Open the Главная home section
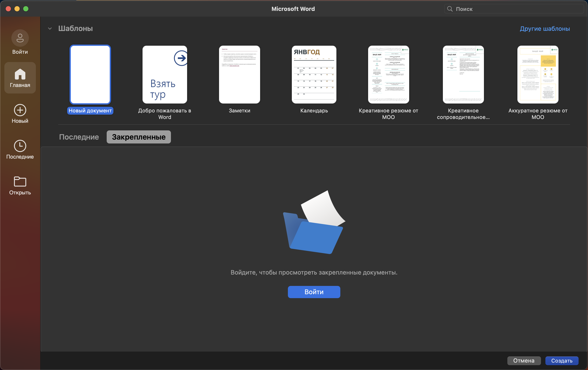588x370 pixels. [x=20, y=78]
